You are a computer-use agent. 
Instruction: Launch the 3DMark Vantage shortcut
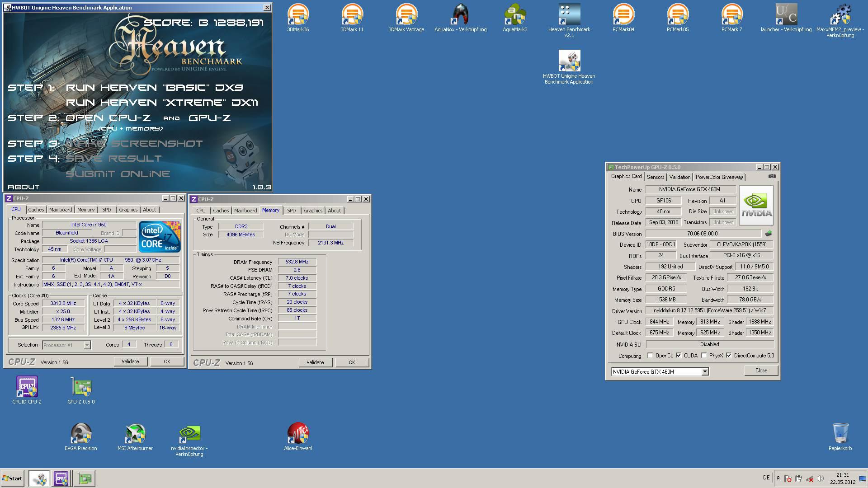[406, 18]
